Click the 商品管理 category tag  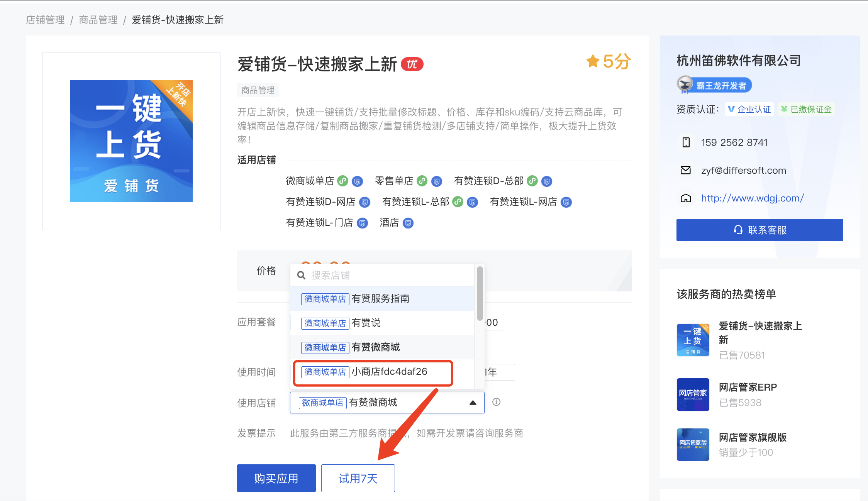tap(258, 90)
